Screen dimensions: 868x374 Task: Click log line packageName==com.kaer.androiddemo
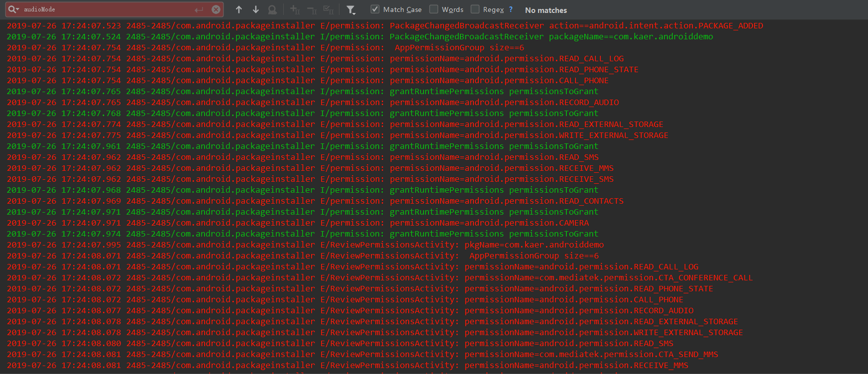coord(360,36)
